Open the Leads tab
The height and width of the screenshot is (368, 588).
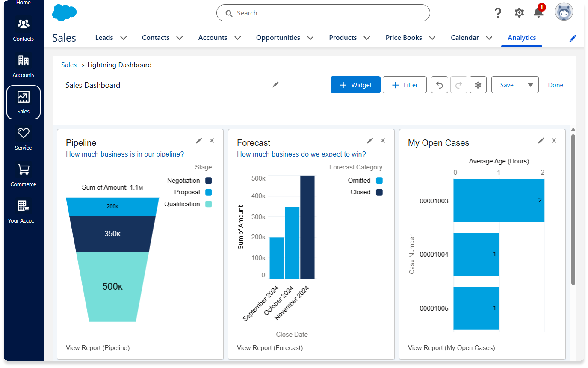pos(104,38)
